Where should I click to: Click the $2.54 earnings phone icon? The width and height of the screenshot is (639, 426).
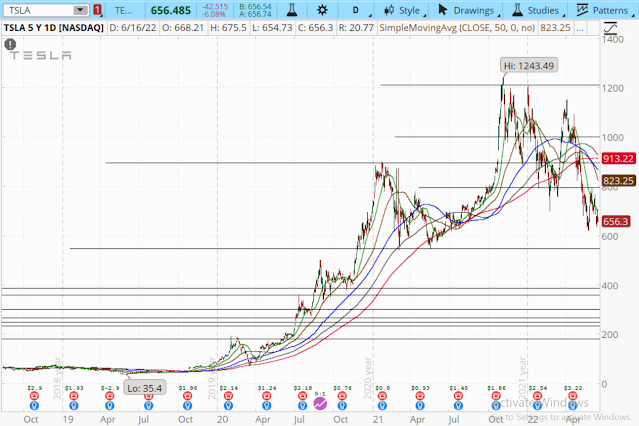537,396
